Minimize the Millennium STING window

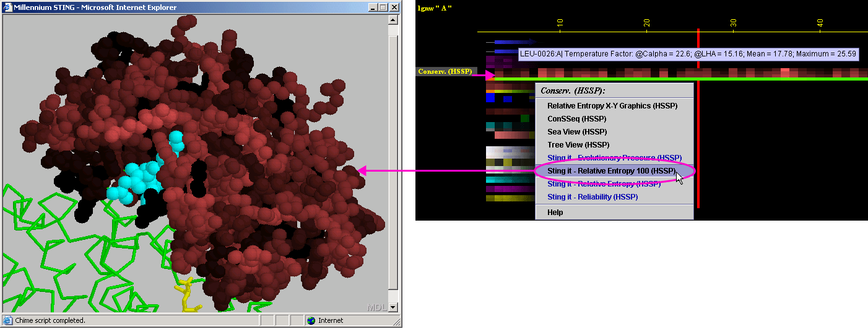(x=372, y=7)
